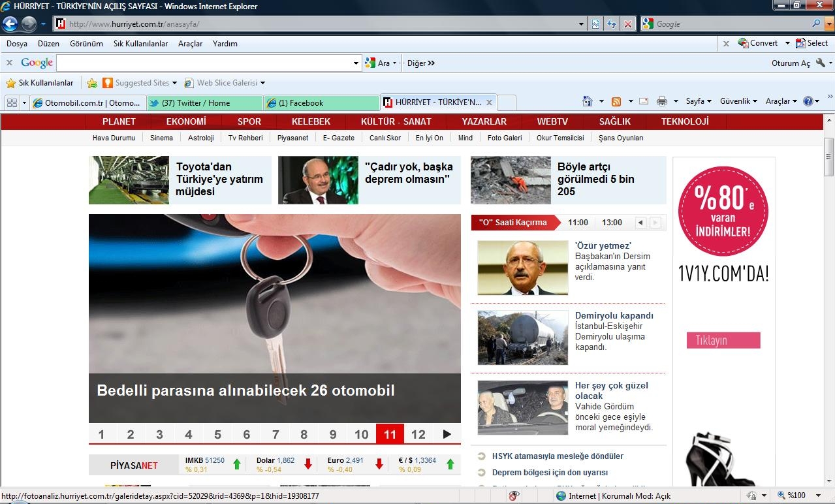Open the Favorites star 'Sık Kullanılanlar'
The height and width of the screenshot is (504, 835).
(x=40, y=83)
